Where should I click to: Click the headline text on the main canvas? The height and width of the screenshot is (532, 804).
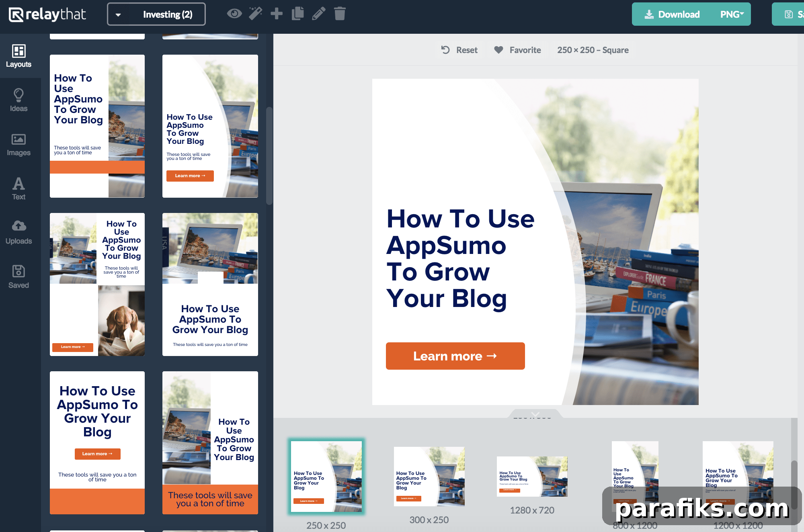[x=460, y=259]
